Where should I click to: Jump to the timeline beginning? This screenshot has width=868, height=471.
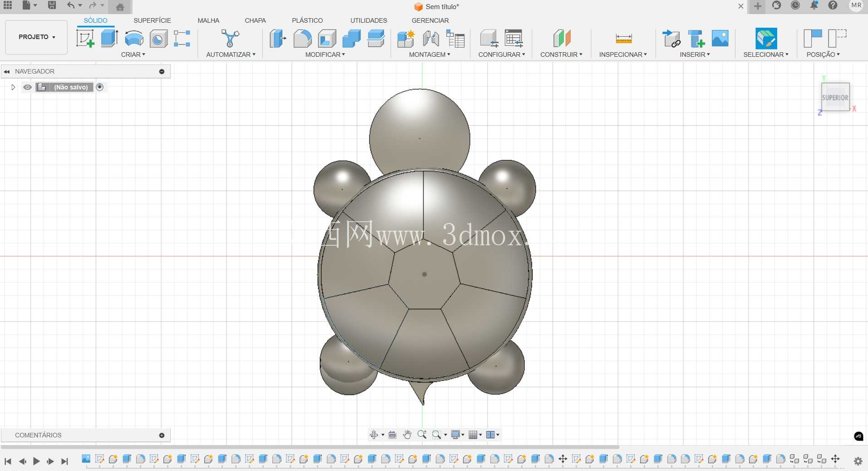click(x=8, y=461)
